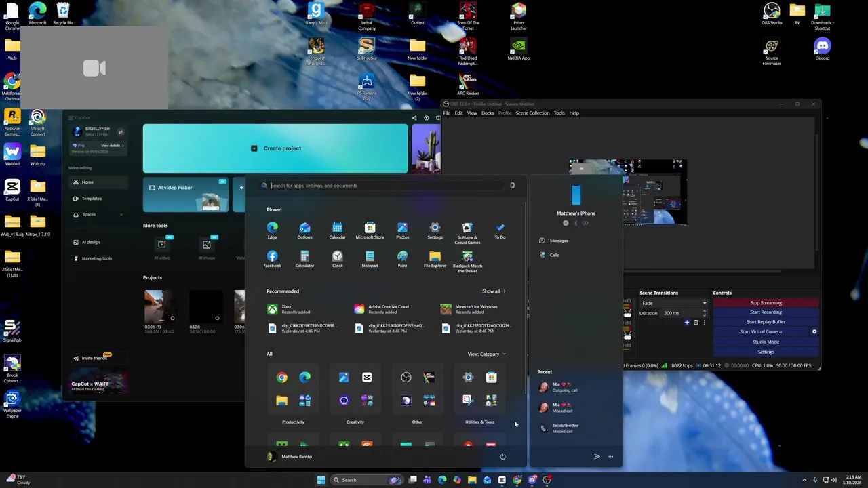
Task: Click Stop Streaming in OBS
Action: (766, 303)
